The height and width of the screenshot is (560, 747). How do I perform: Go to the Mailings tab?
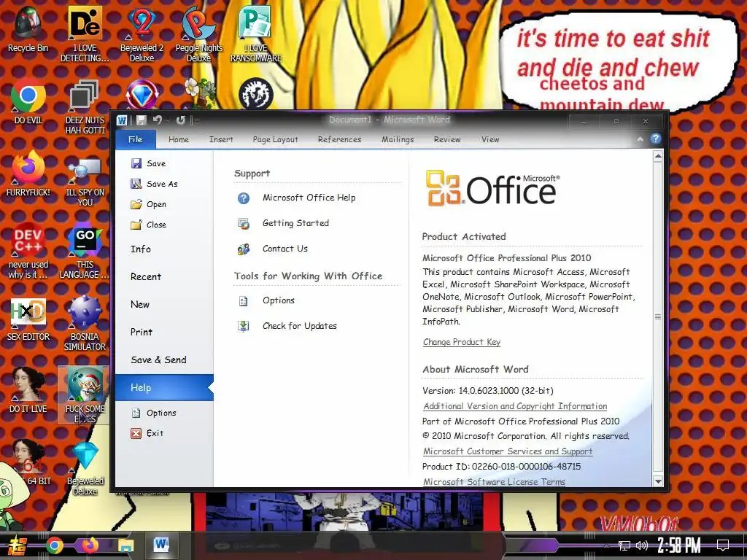(x=398, y=139)
